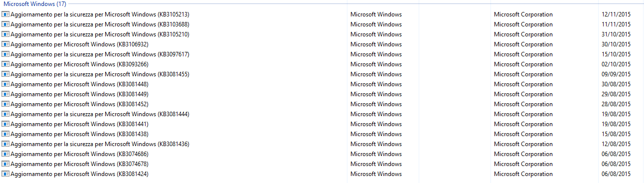
Task: Click the install date 12/11/2015
Action: tap(616, 14)
